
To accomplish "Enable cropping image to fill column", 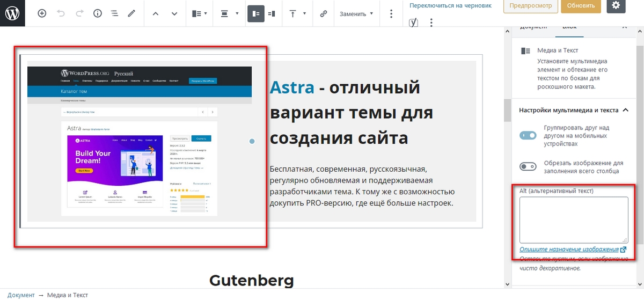I will (528, 167).
